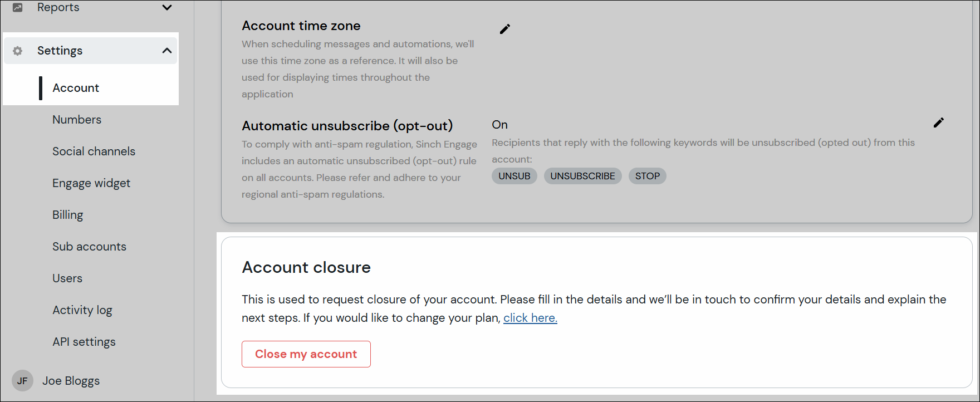Open Sub accounts settings
This screenshot has height=402, width=980.
coord(89,246)
